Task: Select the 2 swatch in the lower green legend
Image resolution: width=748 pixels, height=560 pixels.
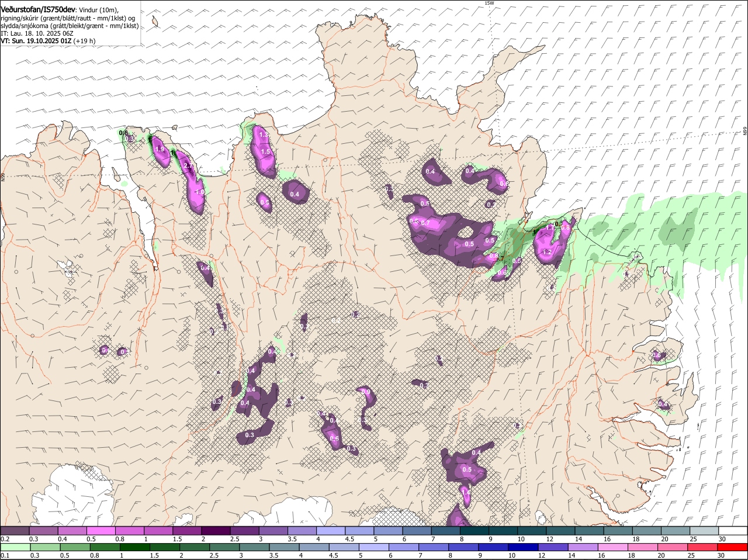Action: (x=194, y=547)
